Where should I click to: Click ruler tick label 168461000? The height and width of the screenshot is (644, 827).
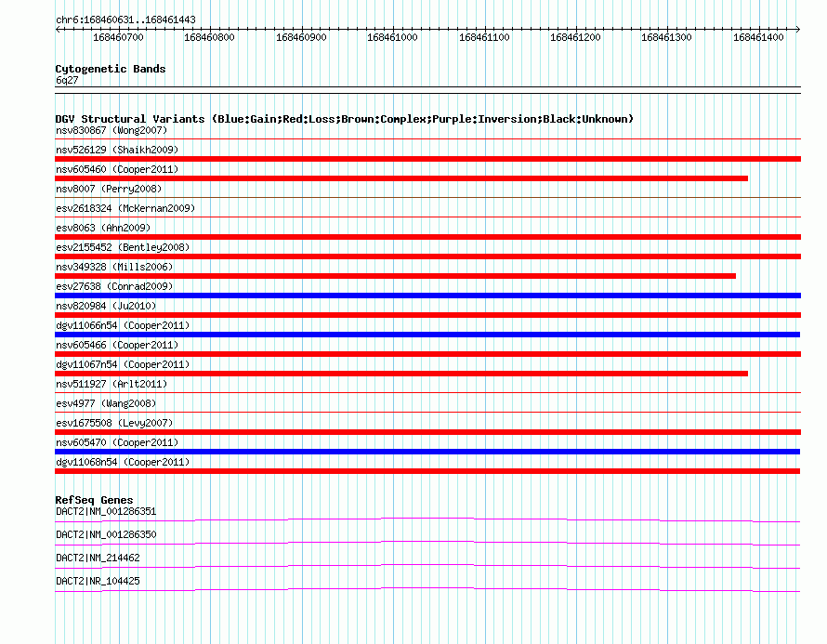392,37
